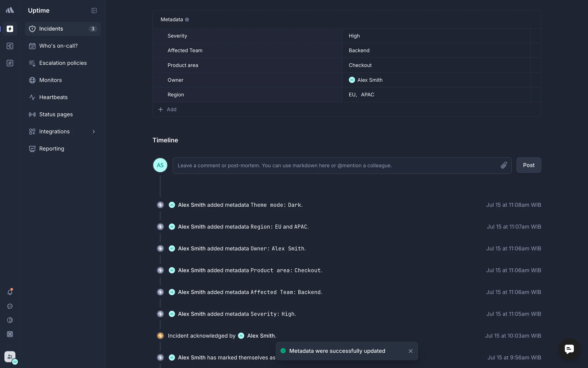Dismiss the metadata updated notification
The image size is (588, 368).
[411, 351]
